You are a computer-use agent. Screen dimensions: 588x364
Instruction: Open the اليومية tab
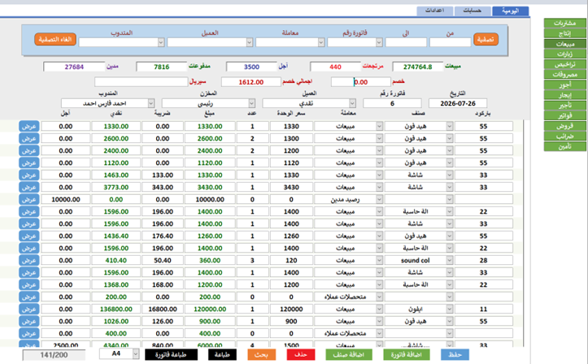point(510,11)
